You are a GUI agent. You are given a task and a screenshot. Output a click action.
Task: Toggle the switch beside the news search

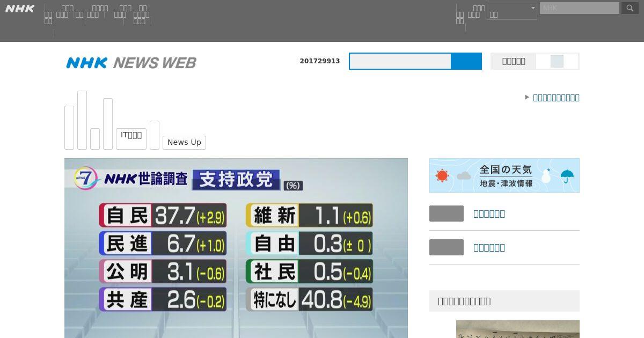pyautogui.click(x=557, y=61)
